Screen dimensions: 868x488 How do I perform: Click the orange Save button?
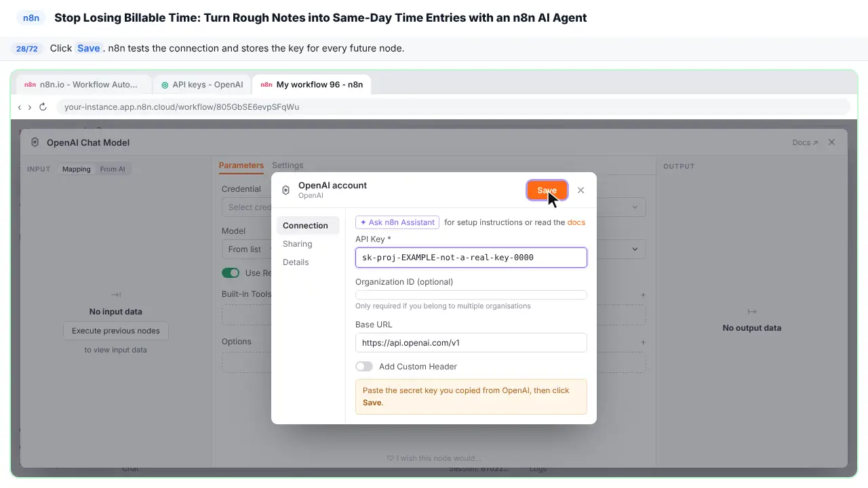(x=547, y=190)
